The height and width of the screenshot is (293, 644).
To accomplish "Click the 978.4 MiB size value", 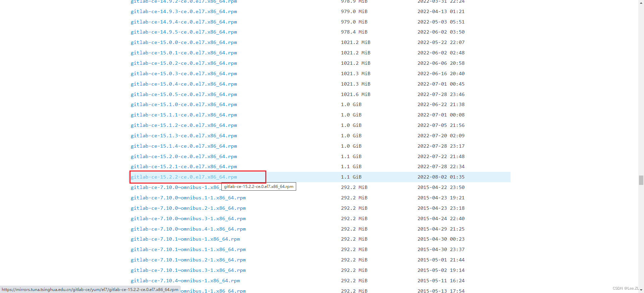I will [354, 32].
